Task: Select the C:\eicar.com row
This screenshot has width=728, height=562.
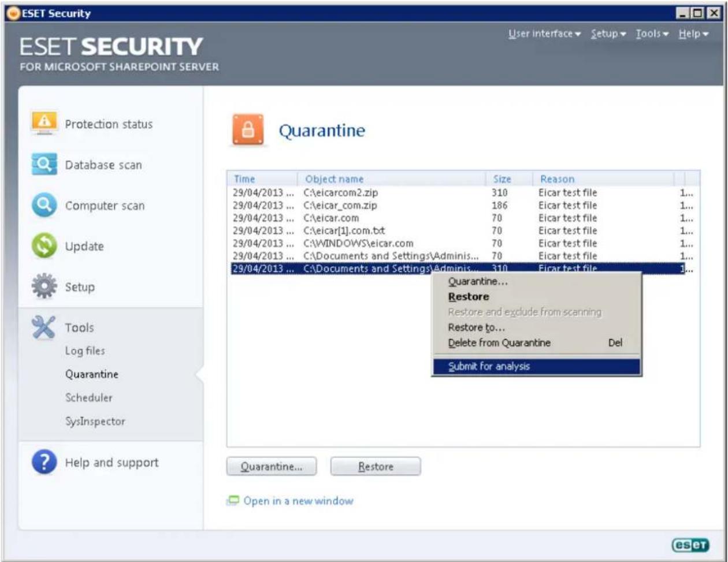Action: coord(462,218)
